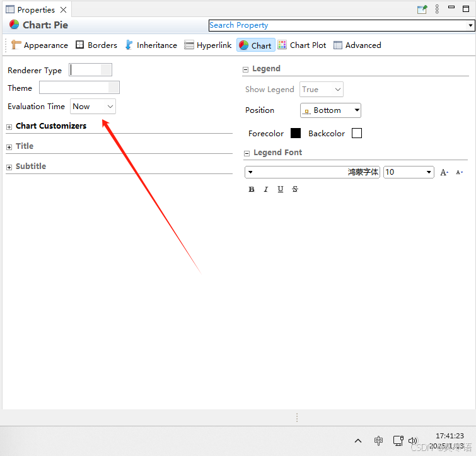
Task: Toggle underline legend font
Action: (x=280, y=189)
